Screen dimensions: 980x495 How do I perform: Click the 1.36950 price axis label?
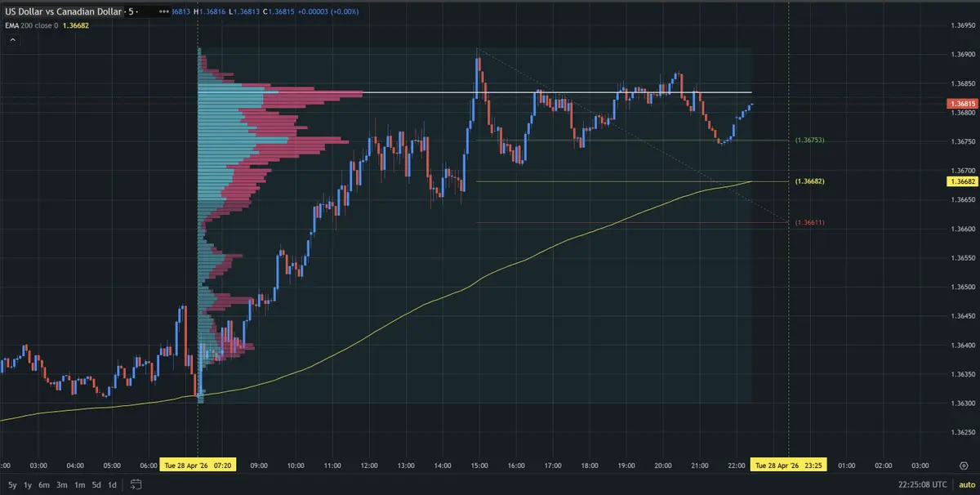(x=964, y=25)
